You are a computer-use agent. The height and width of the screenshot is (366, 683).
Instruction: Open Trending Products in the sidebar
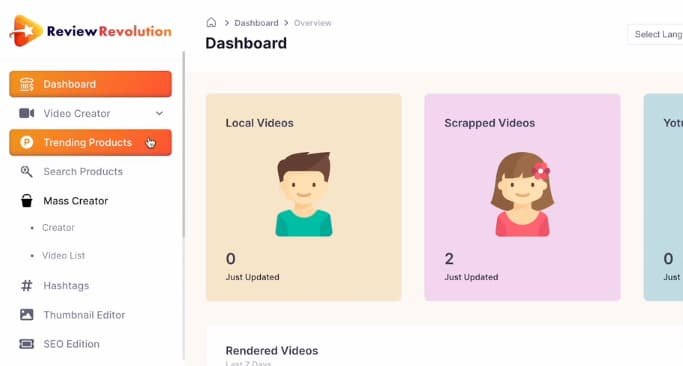coord(91,142)
